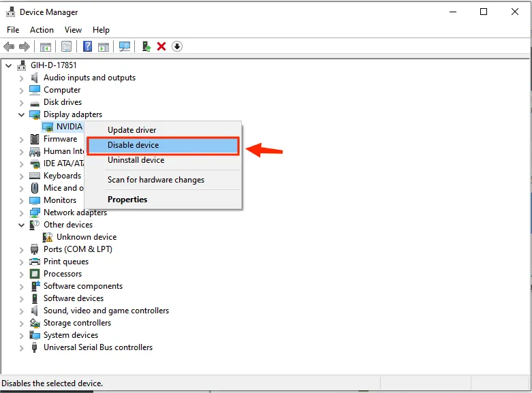Viewport: 532px width, 393px height.
Task: Click the Universal Serial Bus controllers icon
Action: pos(34,347)
